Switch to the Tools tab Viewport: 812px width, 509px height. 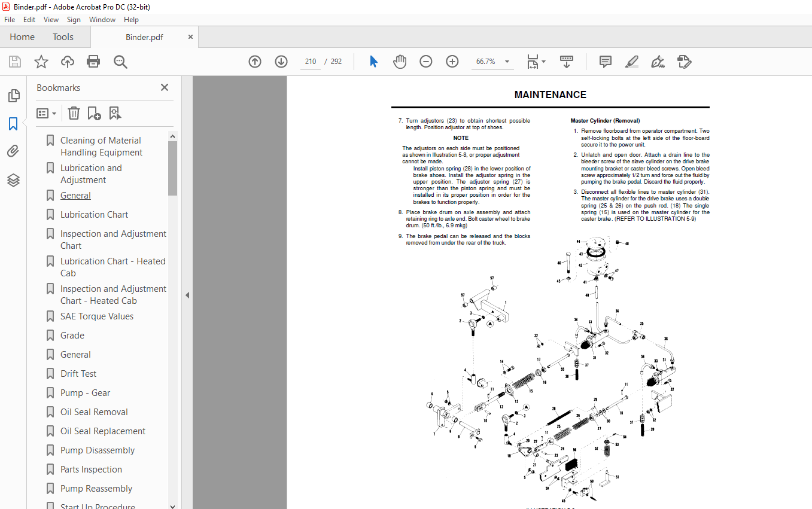63,37
